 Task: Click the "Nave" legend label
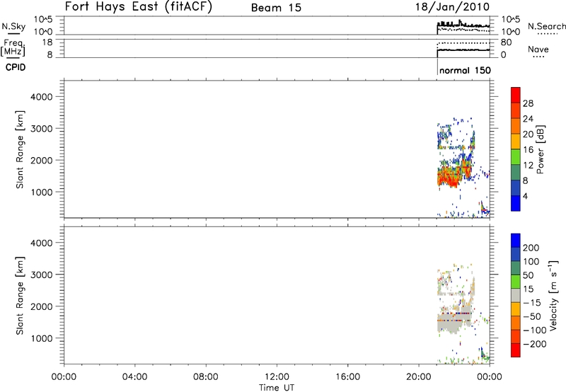point(538,49)
